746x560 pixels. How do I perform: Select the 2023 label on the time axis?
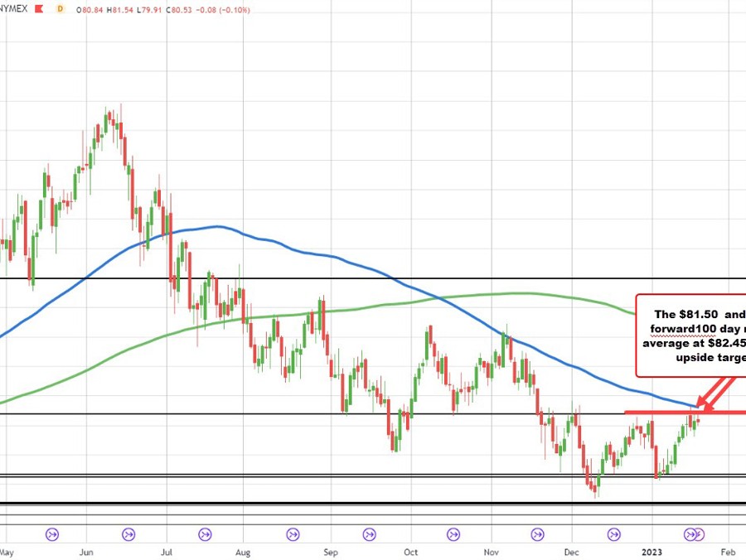click(652, 551)
